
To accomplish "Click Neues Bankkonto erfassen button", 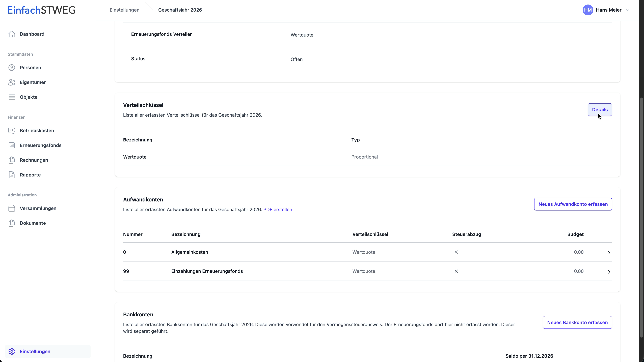I will (577, 322).
